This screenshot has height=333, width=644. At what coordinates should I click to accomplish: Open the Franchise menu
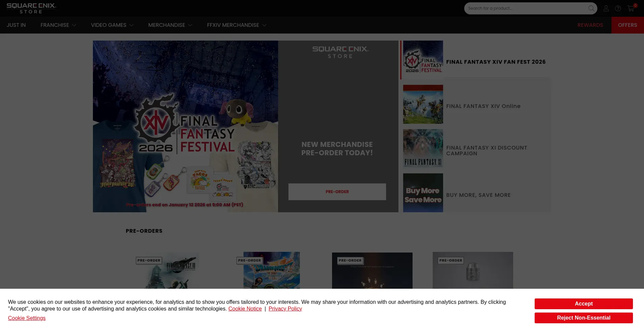click(x=55, y=25)
